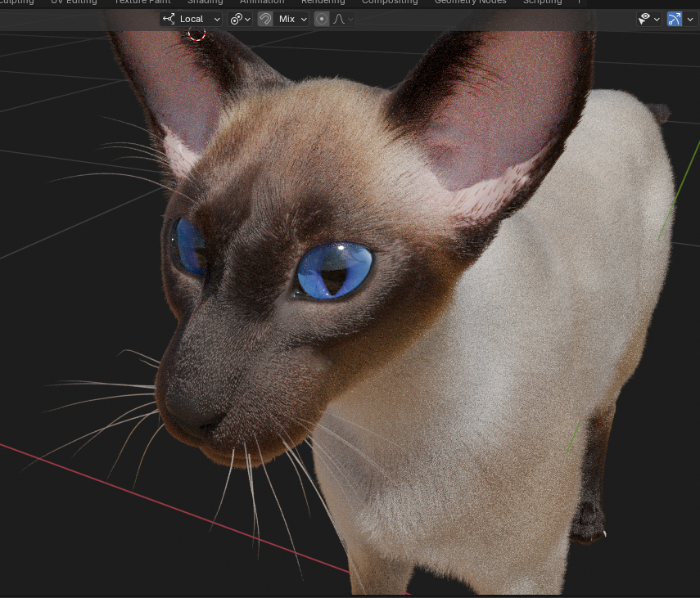Toggle the show gizmo button

coord(675,19)
